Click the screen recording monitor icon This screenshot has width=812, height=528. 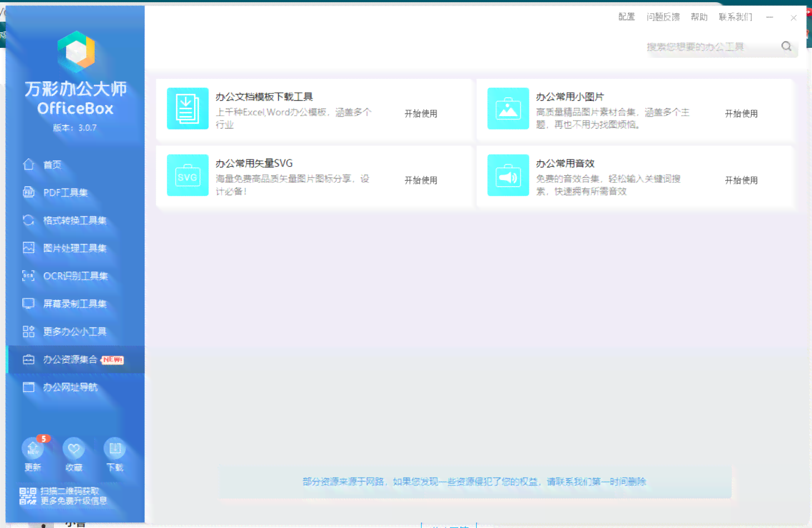coord(28,303)
